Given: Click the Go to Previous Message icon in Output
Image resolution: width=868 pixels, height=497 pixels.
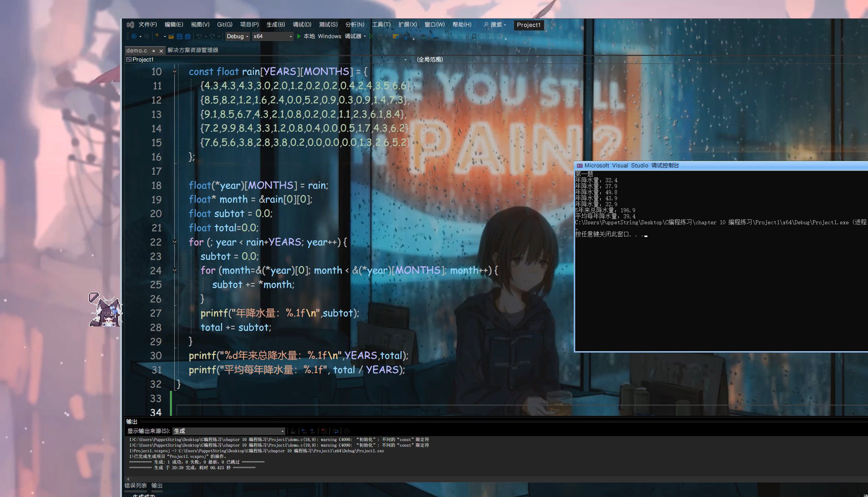Looking at the screenshot, I should coord(304,431).
